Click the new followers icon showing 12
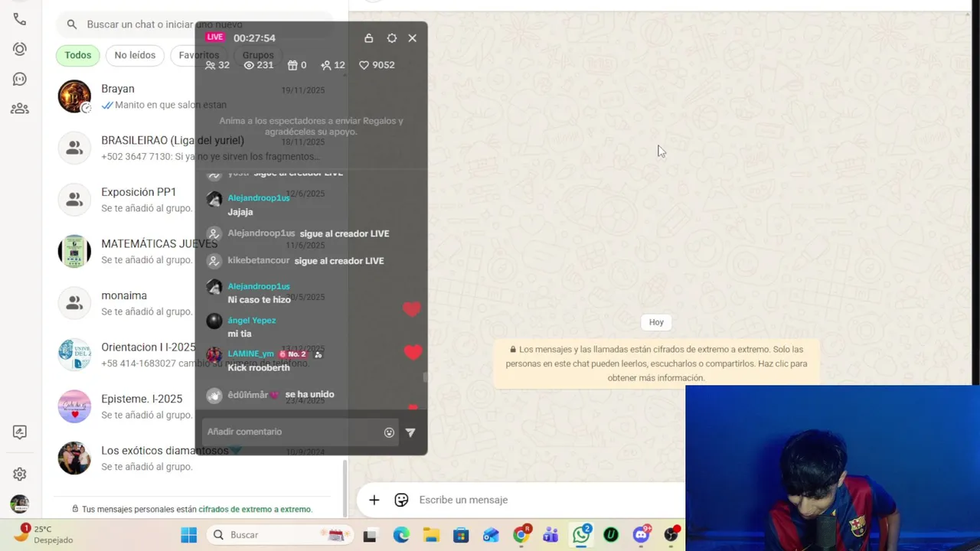The height and width of the screenshot is (551, 980). 325,65
